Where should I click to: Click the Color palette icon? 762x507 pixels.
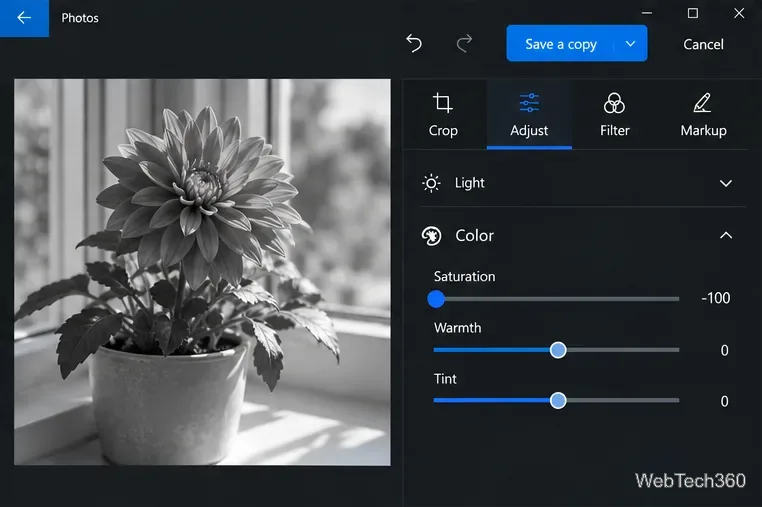[431, 236]
